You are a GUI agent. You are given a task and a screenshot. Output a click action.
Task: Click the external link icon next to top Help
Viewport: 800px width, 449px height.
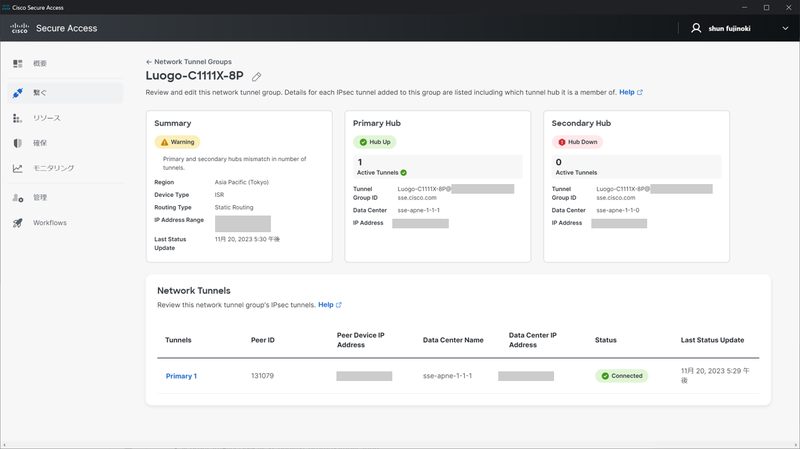[640, 92]
